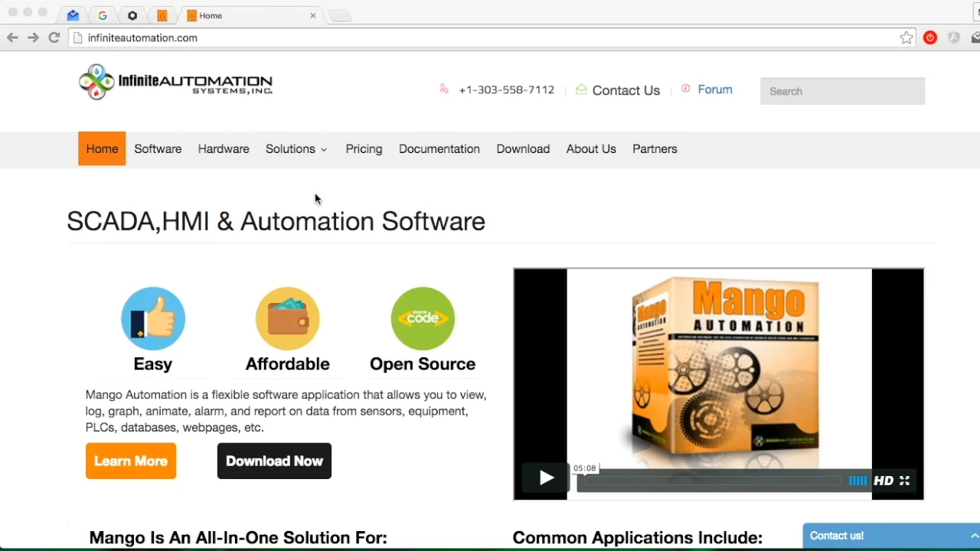This screenshot has height=551, width=980.
Task: Click the browser back arrow
Action: tap(12, 37)
